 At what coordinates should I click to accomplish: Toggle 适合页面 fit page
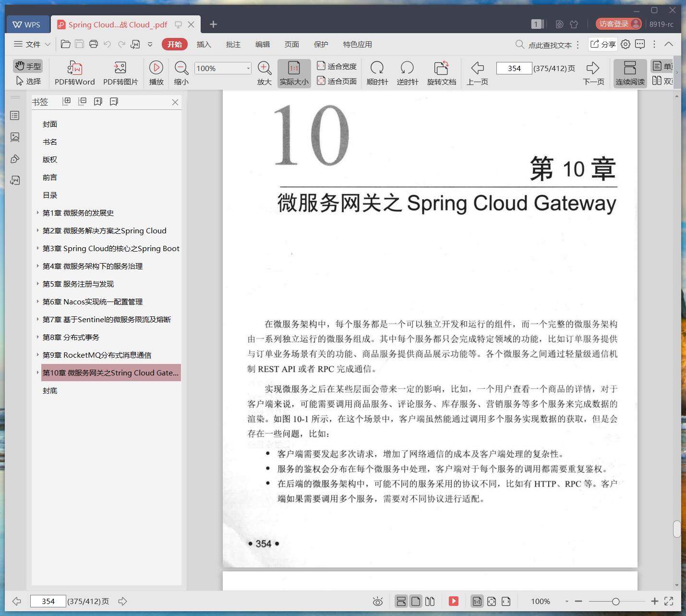337,81
